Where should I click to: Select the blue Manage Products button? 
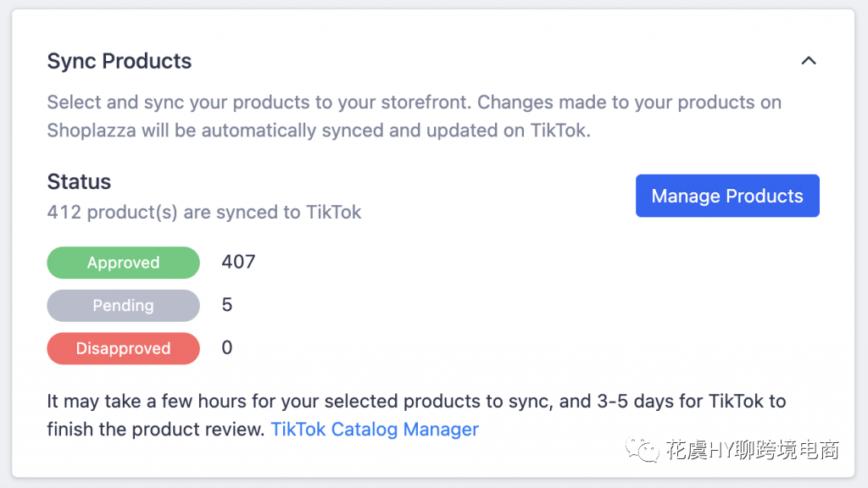coord(727,196)
